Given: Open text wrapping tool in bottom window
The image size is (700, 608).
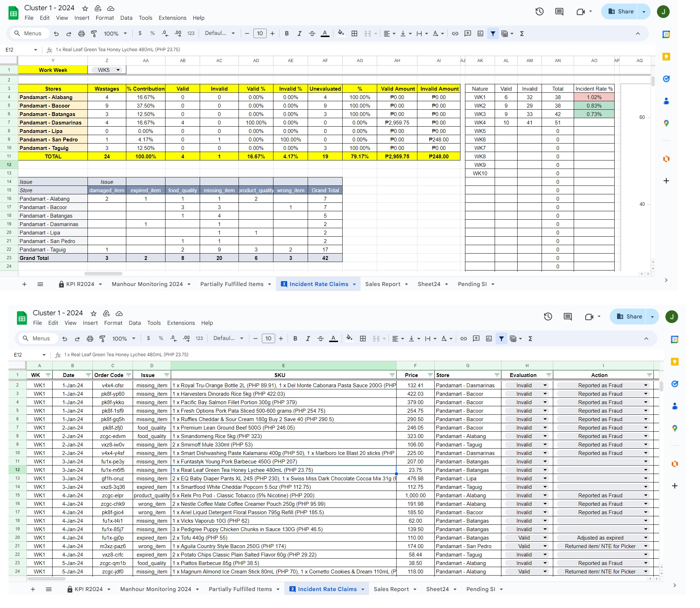Looking at the screenshot, I should 430,339.
